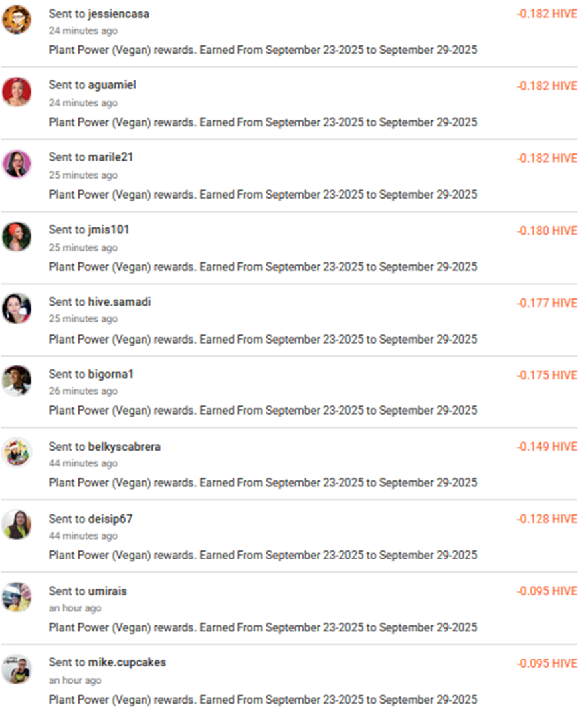Click mike.cupcakes's profile avatar
This screenshot has width=588, height=711.
click(17, 669)
